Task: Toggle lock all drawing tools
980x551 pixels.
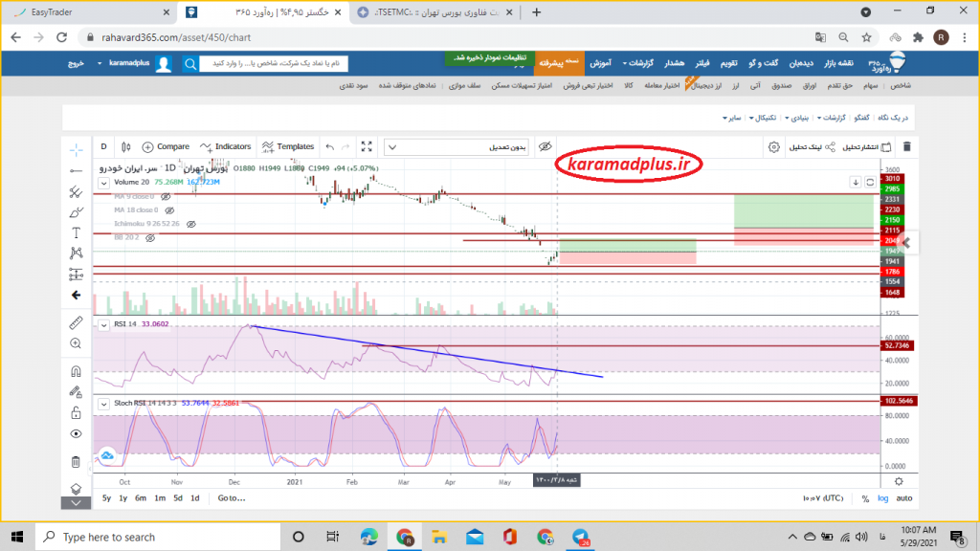Action: pos(76,413)
